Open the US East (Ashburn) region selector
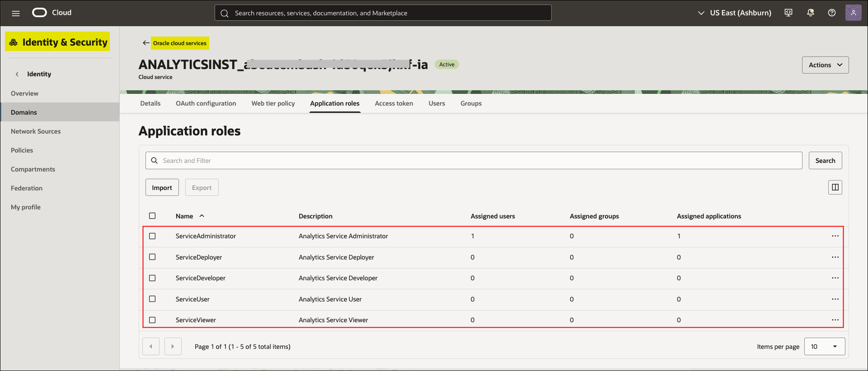The height and width of the screenshot is (371, 868). (735, 13)
